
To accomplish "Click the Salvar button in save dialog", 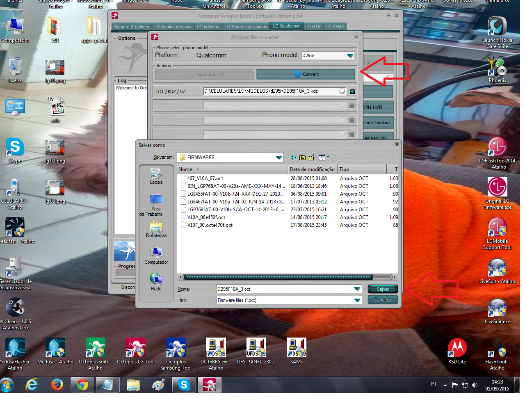I will (383, 289).
